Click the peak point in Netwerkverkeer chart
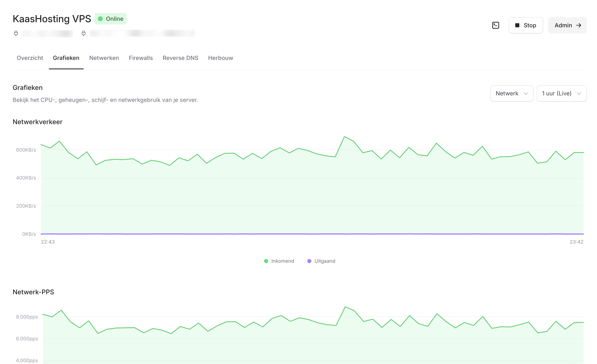597x364 pixels. (344, 137)
